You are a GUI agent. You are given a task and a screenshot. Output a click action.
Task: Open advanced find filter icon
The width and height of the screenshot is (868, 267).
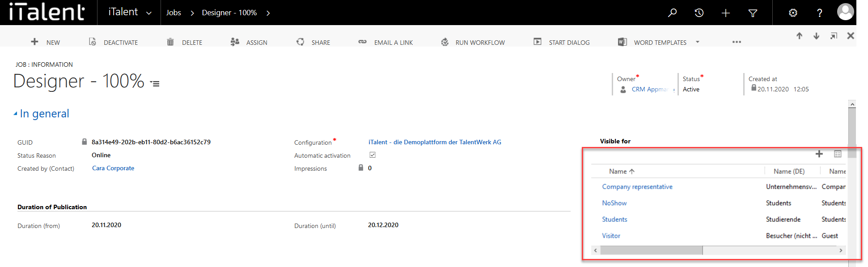[753, 13]
